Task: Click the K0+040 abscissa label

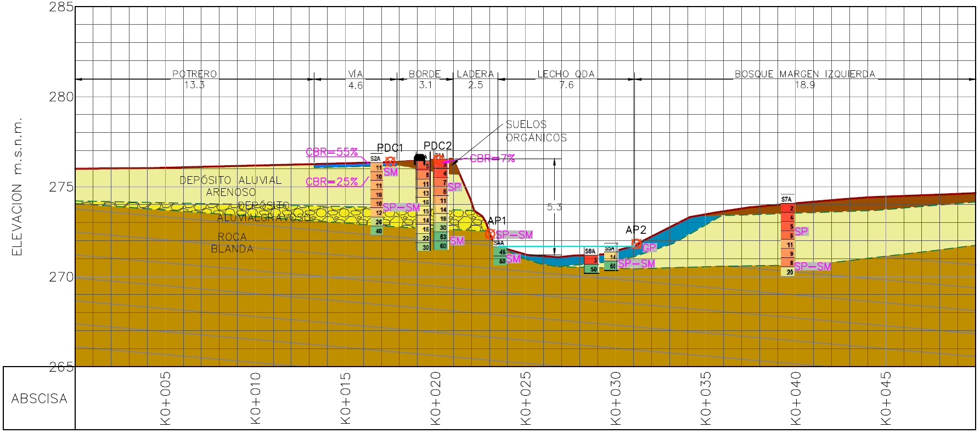Action: coord(796,398)
